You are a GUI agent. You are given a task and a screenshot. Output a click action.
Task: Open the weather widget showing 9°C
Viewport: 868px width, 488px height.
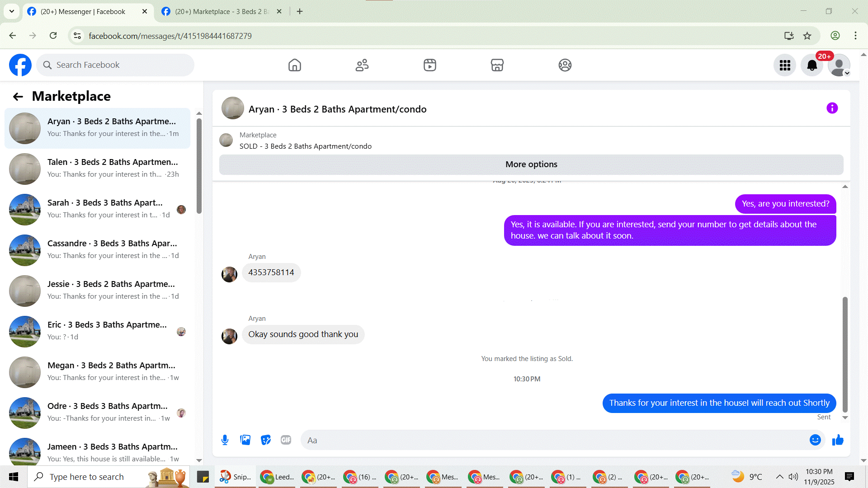tap(747, 477)
